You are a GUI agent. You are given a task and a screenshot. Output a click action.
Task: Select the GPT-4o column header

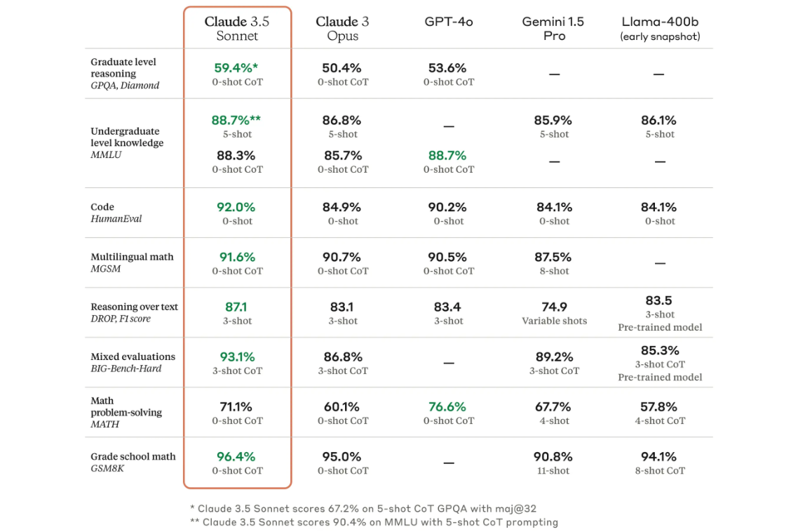coord(448,22)
